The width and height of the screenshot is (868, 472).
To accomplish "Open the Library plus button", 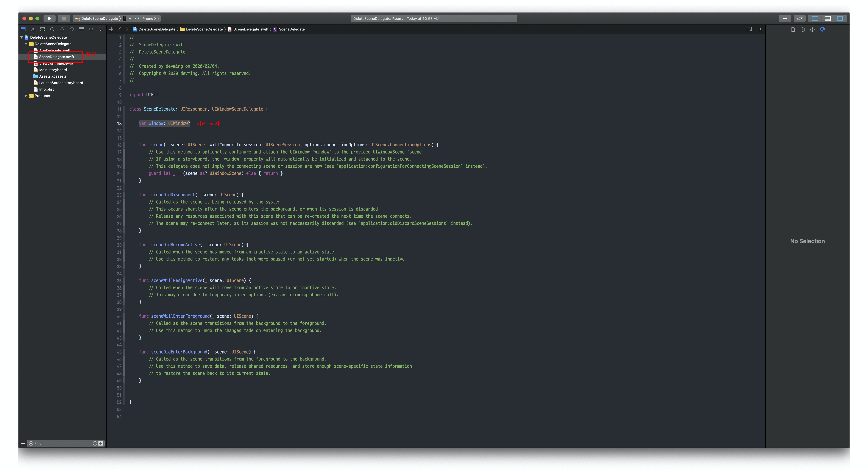I will click(785, 19).
